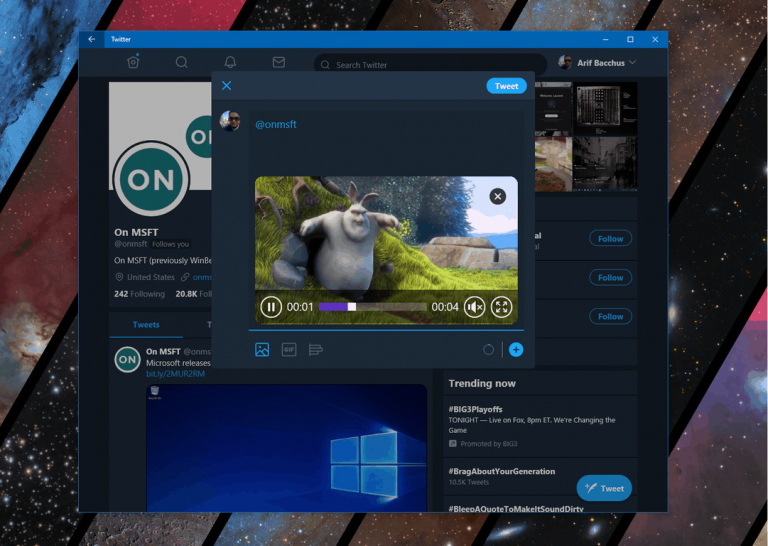Viewport: 768px width, 546px height.
Task: Click your avatar in the compose dialog
Action: coord(230,120)
